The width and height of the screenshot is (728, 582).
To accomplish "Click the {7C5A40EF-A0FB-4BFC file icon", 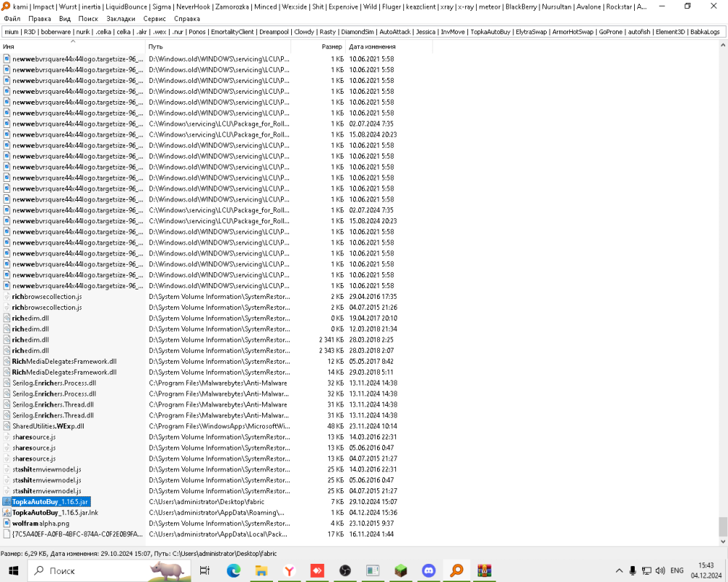I will (x=7, y=534).
